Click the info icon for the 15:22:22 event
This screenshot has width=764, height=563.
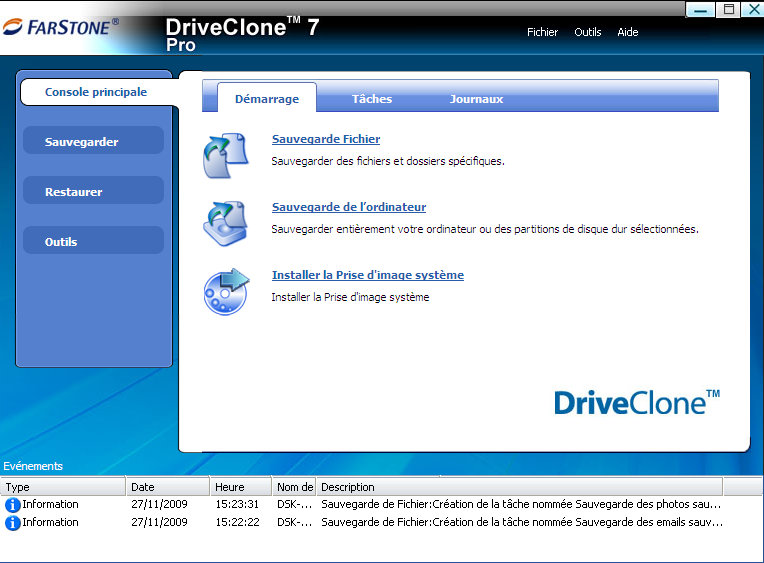pyautogui.click(x=12, y=523)
